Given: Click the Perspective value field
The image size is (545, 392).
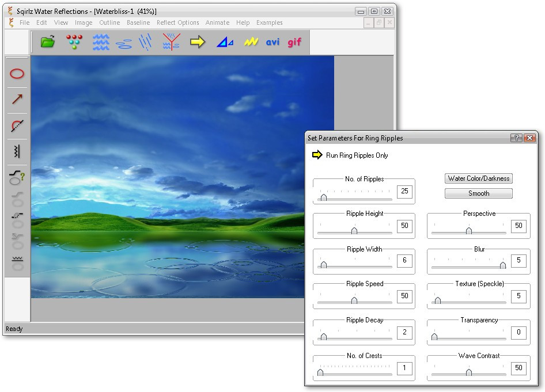Looking at the screenshot, I should coord(518,226).
